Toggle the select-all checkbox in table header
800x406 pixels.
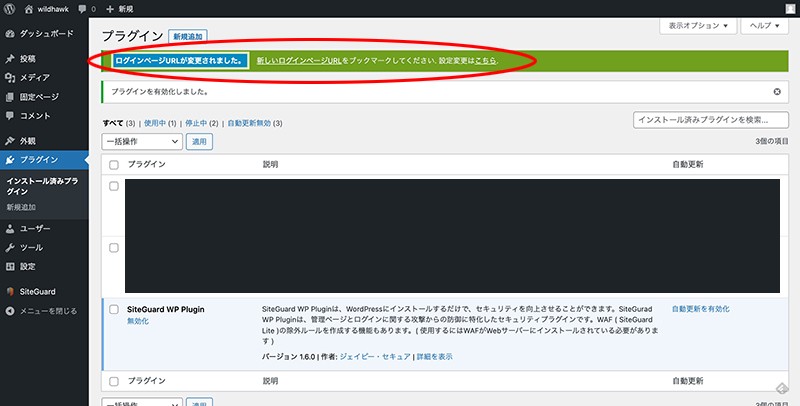coord(113,164)
